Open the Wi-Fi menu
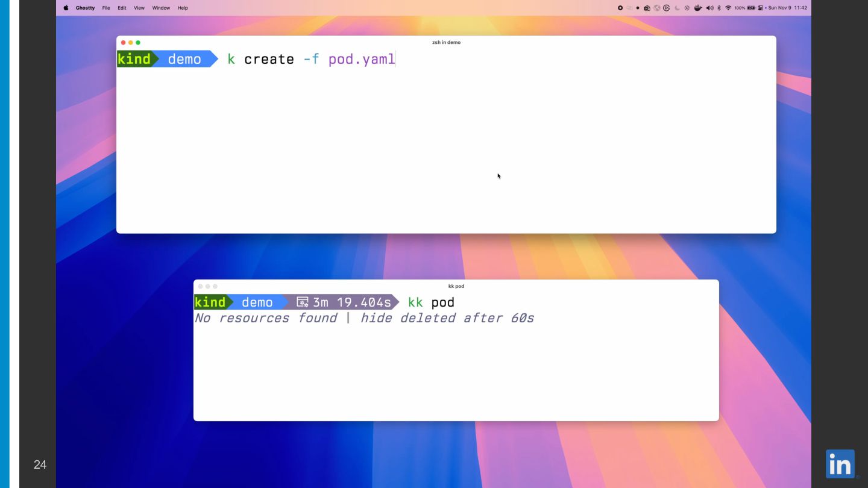Image resolution: width=868 pixels, height=488 pixels. tap(728, 8)
